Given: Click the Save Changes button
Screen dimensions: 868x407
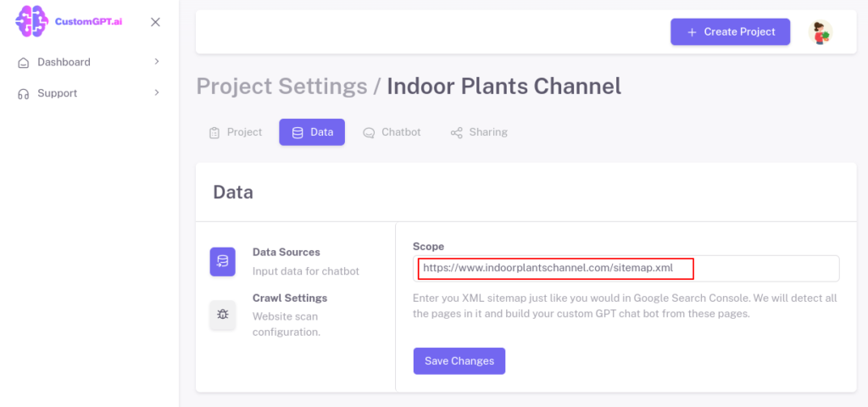Looking at the screenshot, I should [459, 361].
